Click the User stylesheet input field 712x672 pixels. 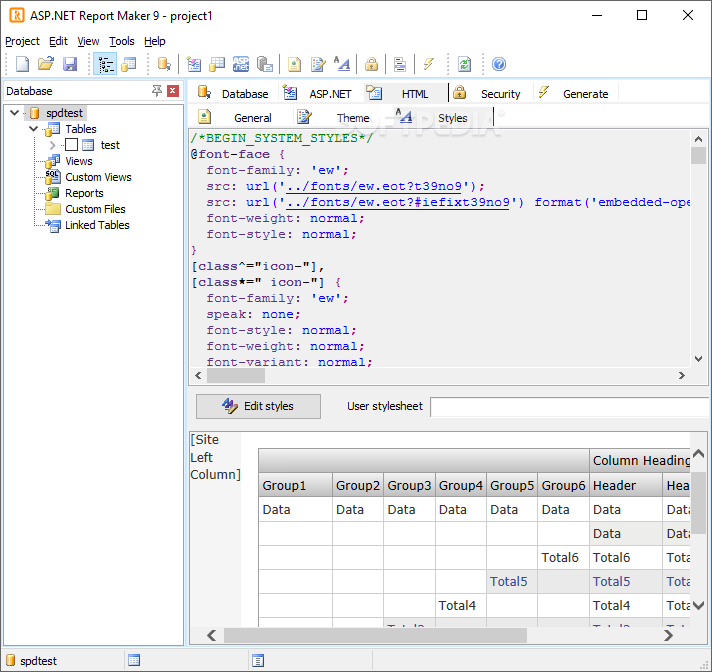tap(569, 407)
